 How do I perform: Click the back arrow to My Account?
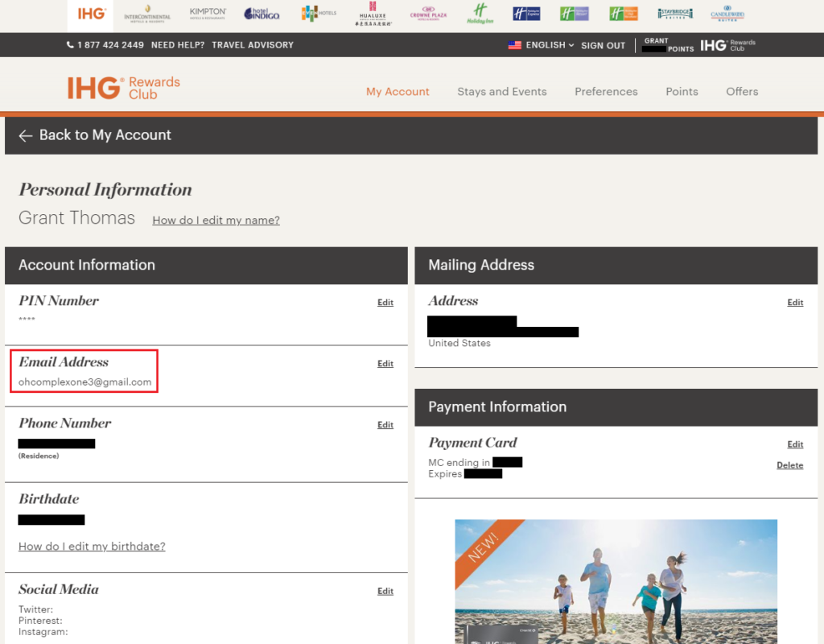25,135
